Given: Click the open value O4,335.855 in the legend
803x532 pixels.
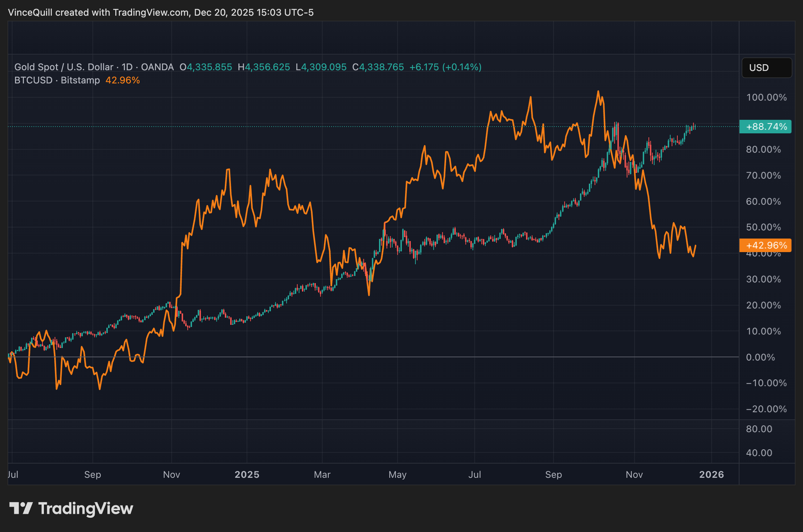Looking at the screenshot, I should point(205,67).
